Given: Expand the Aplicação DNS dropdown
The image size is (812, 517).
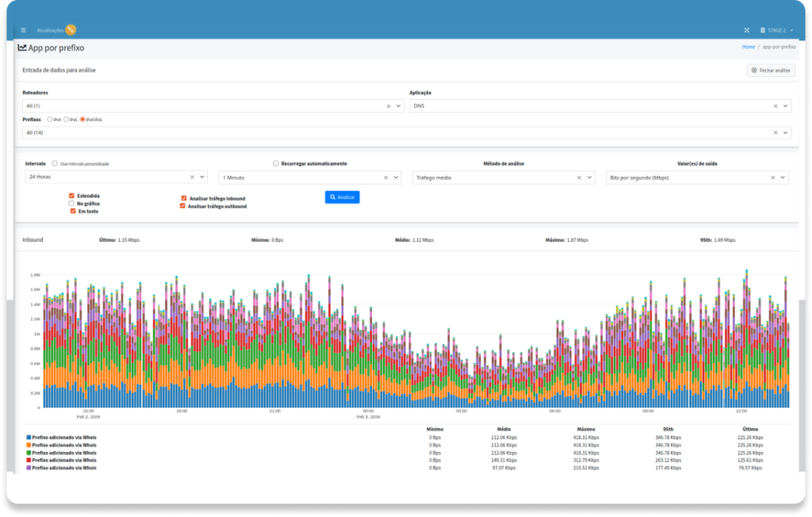Looking at the screenshot, I should [785, 105].
